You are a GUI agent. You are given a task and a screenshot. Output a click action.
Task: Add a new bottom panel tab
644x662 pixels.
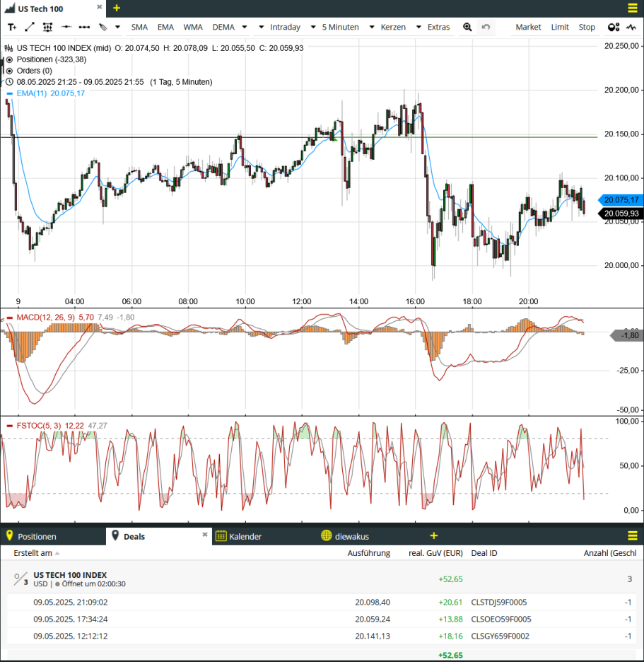tap(434, 536)
